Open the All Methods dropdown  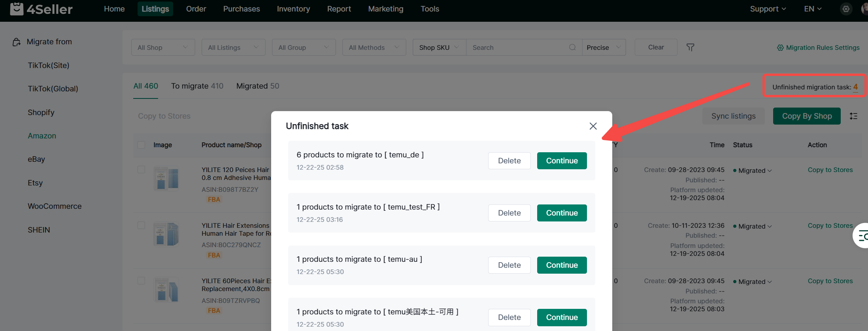coord(374,47)
